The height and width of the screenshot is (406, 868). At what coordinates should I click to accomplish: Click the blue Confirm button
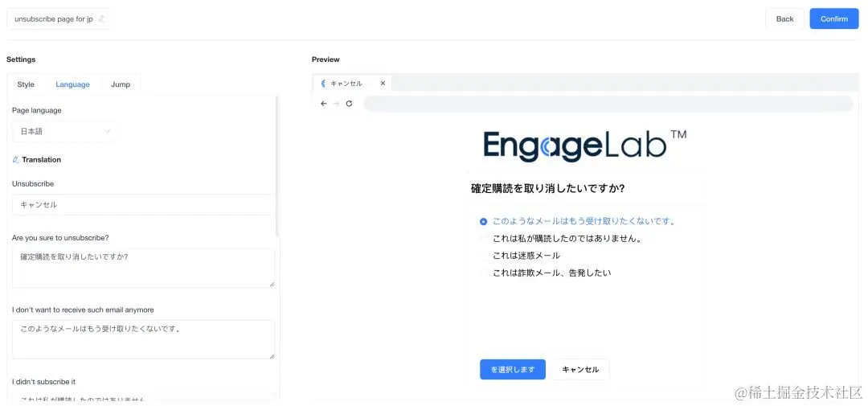coord(833,18)
